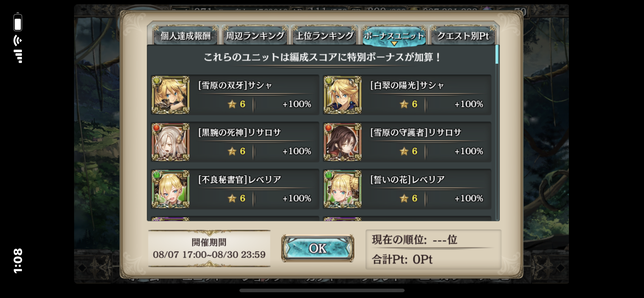The width and height of the screenshot is (644, 298).
Task: Click the bonus unit list scrollbar
Action: click(497, 132)
